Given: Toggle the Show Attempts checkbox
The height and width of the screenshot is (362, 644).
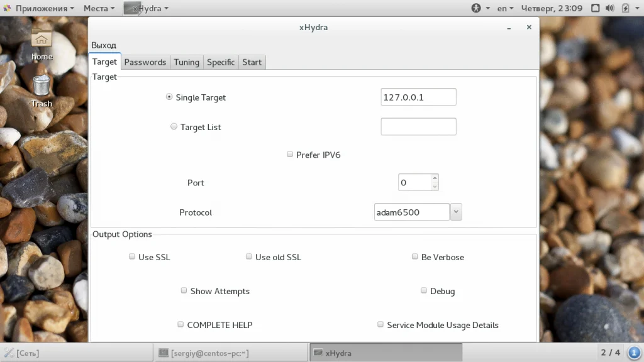Looking at the screenshot, I should click(x=184, y=290).
